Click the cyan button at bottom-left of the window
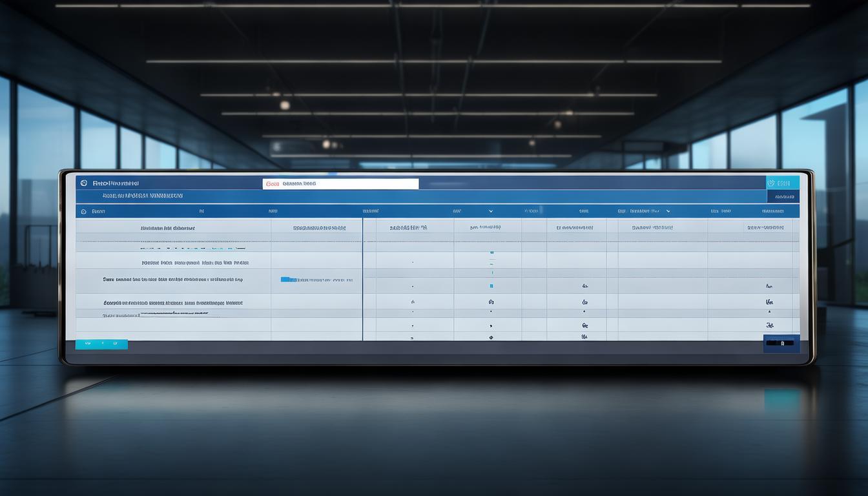This screenshot has width=868, height=496. [101, 344]
